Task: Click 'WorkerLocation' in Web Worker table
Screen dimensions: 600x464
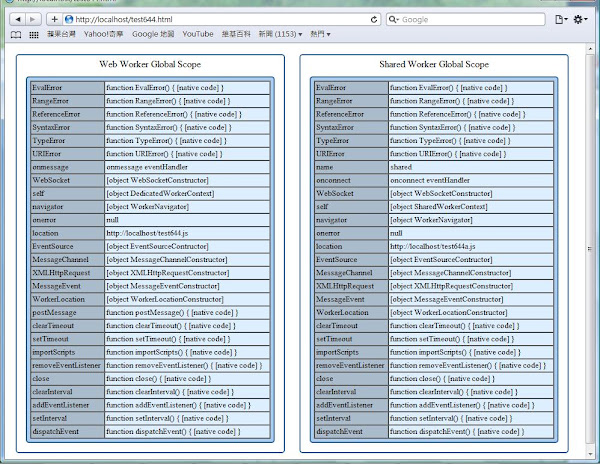Action: pyautogui.click(x=67, y=299)
